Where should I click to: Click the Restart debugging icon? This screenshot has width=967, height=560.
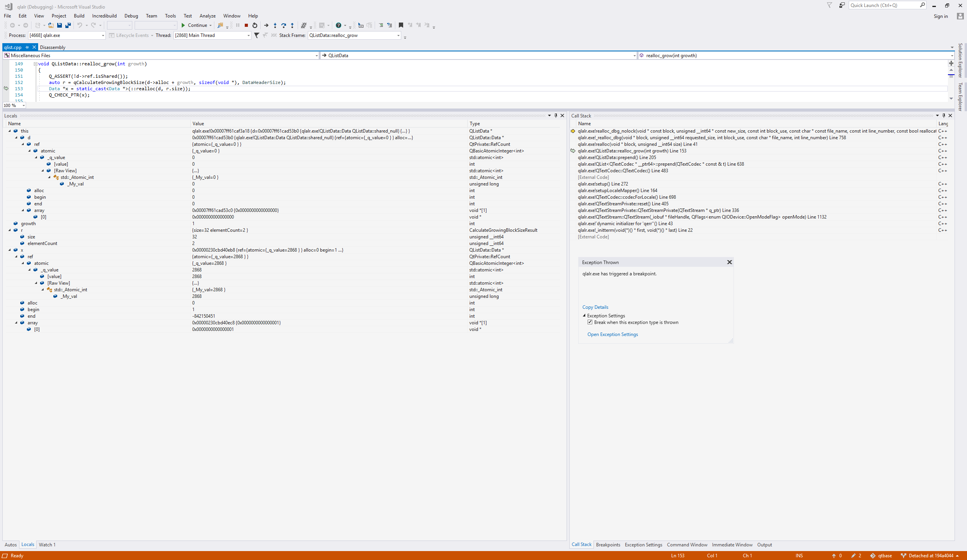[255, 25]
